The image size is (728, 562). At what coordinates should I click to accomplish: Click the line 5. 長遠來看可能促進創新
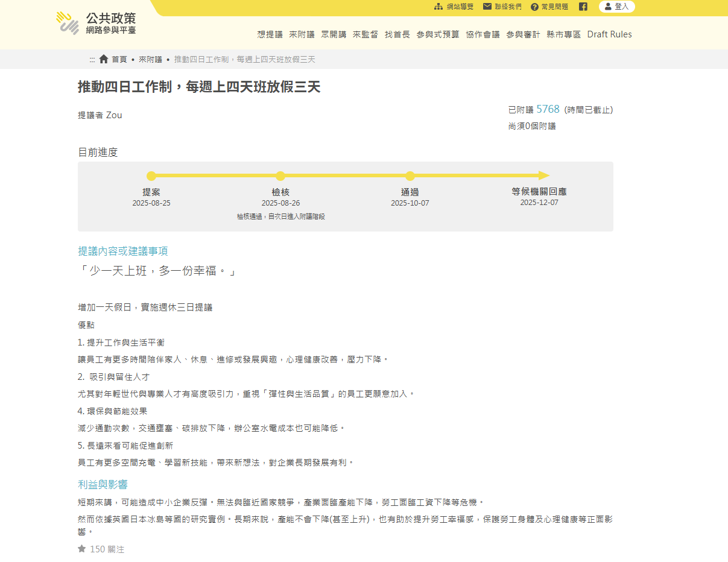tap(125, 446)
